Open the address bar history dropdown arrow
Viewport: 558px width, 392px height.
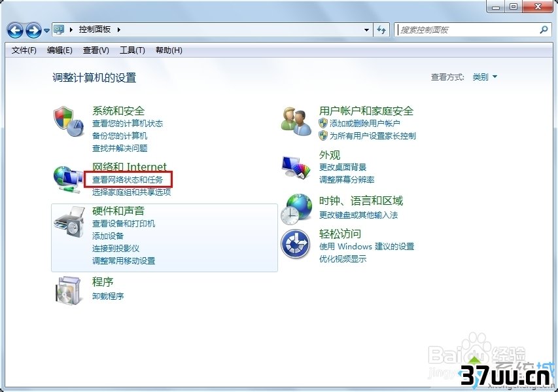click(366, 30)
